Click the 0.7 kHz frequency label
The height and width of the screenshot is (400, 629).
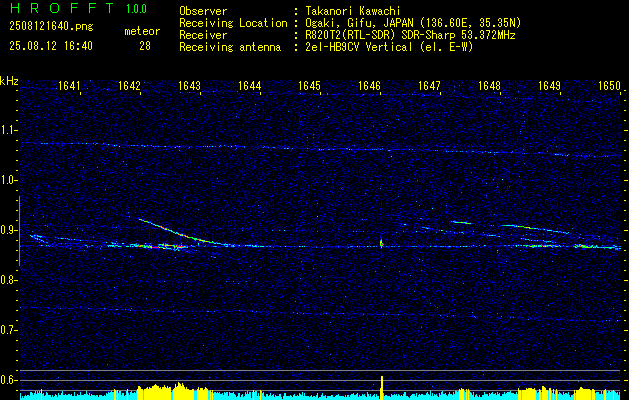click(8, 330)
